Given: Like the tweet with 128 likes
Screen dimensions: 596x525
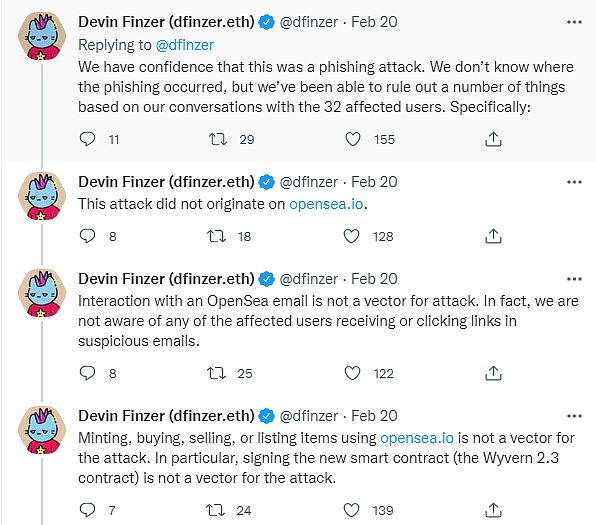Looking at the screenshot, I should [351, 236].
